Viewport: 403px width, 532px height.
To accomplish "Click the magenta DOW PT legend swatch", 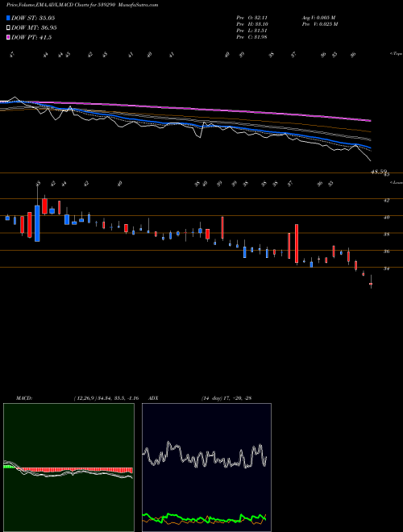I will 8,38.
